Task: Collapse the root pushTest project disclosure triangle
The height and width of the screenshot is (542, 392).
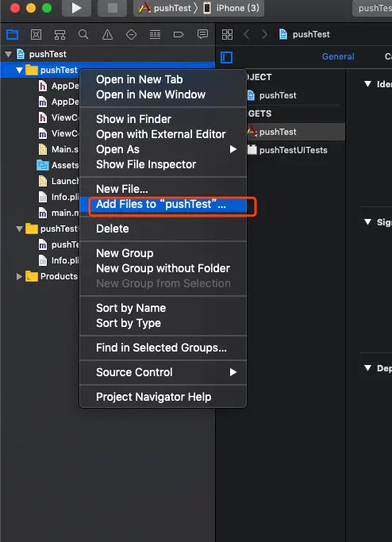Action: click(x=9, y=54)
